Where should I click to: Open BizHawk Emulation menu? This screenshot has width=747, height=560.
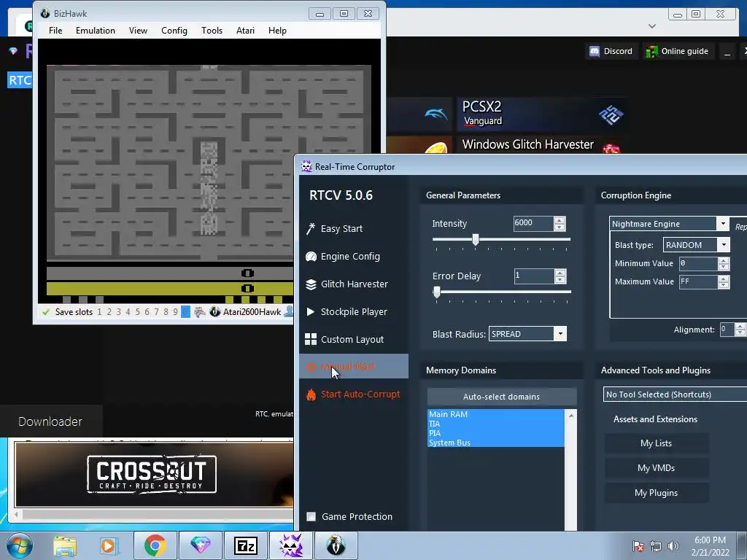[x=96, y=31]
